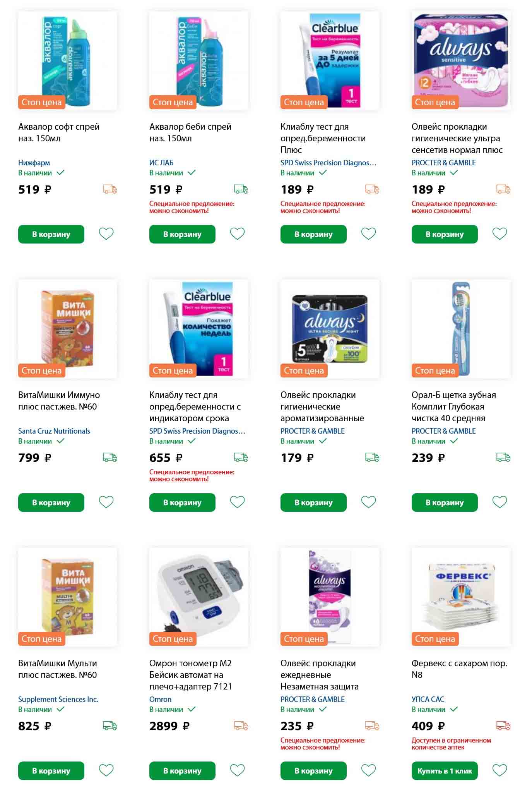Click Купить в 1 клик for Фервекс
The width and height of the screenshot is (532, 801).
[445, 771]
